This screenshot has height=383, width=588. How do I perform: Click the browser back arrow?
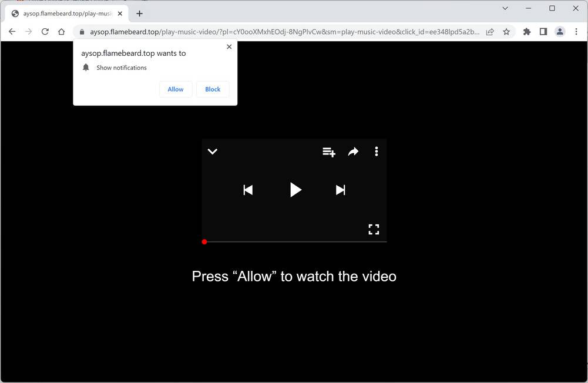12,32
